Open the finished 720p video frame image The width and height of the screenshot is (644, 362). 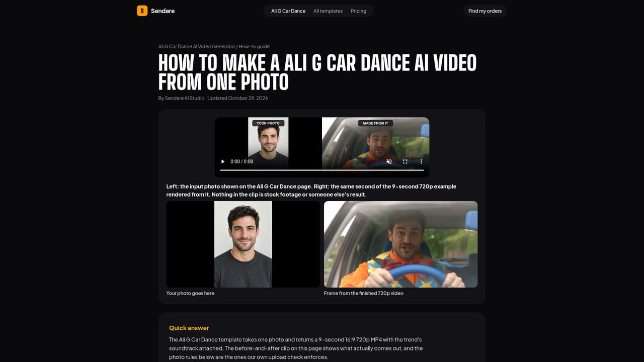coord(400,244)
